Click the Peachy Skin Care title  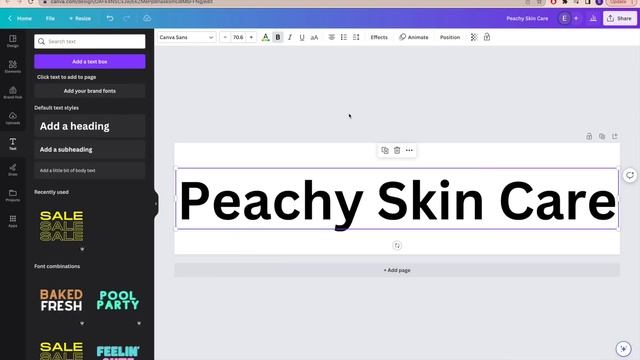point(527,18)
